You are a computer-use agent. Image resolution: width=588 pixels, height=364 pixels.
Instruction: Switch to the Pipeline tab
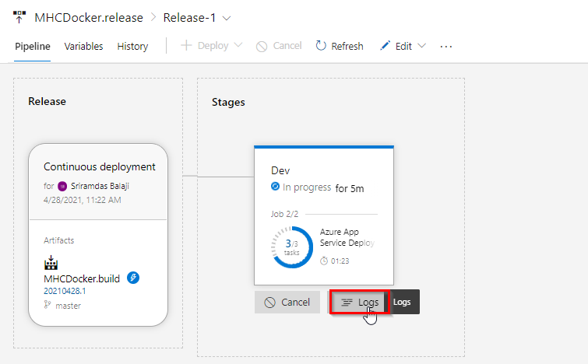click(33, 46)
